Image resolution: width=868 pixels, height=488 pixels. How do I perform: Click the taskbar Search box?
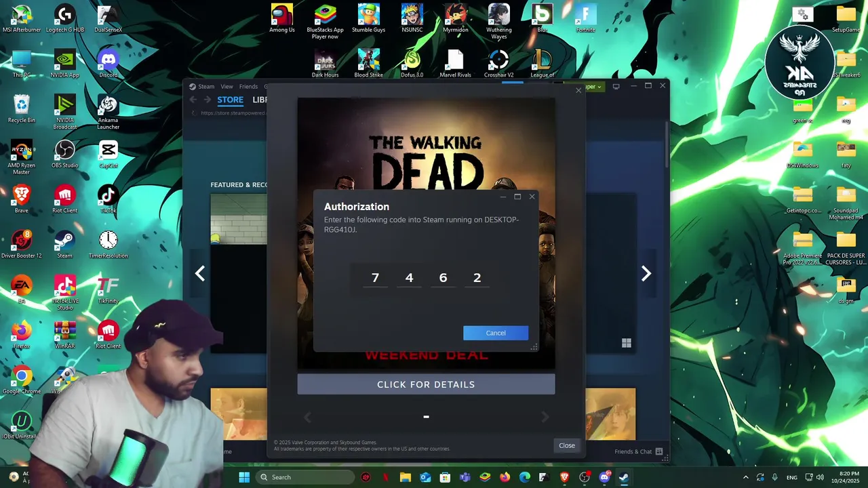tap(306, 477)
